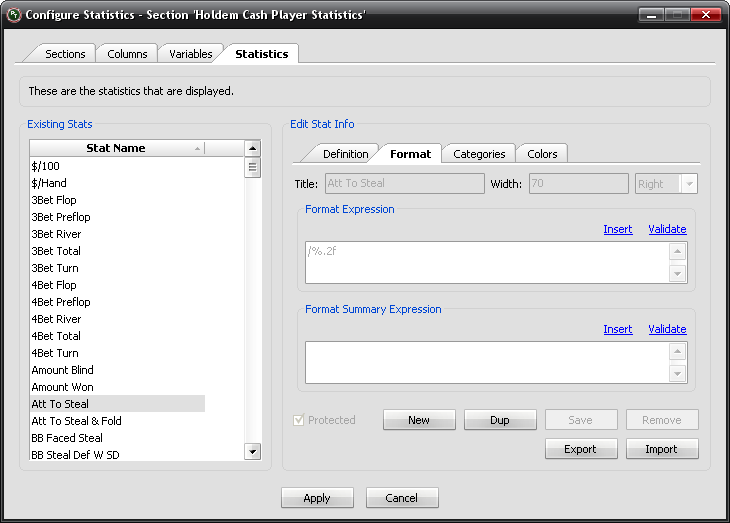The height and width of the screenshot is (523, 730).
Task: Click Insert link under Format Expression
Action: 617,229
